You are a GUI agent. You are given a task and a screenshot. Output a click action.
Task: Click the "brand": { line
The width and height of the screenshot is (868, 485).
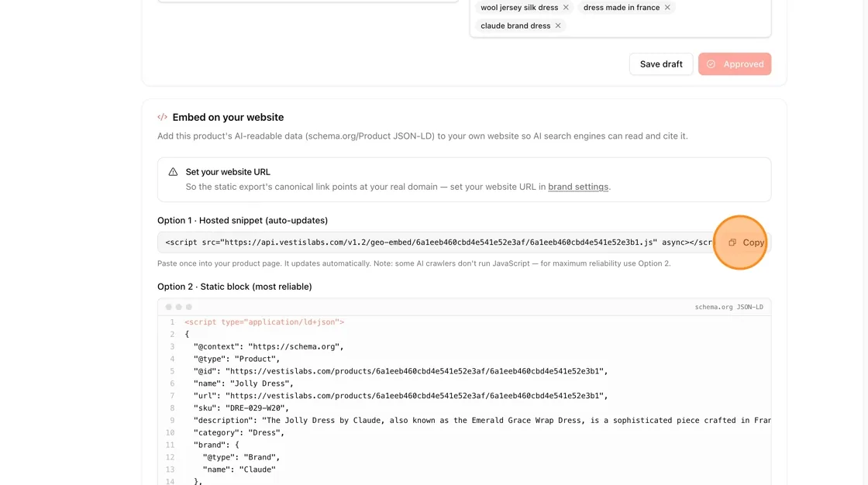(x=216, y=445)
